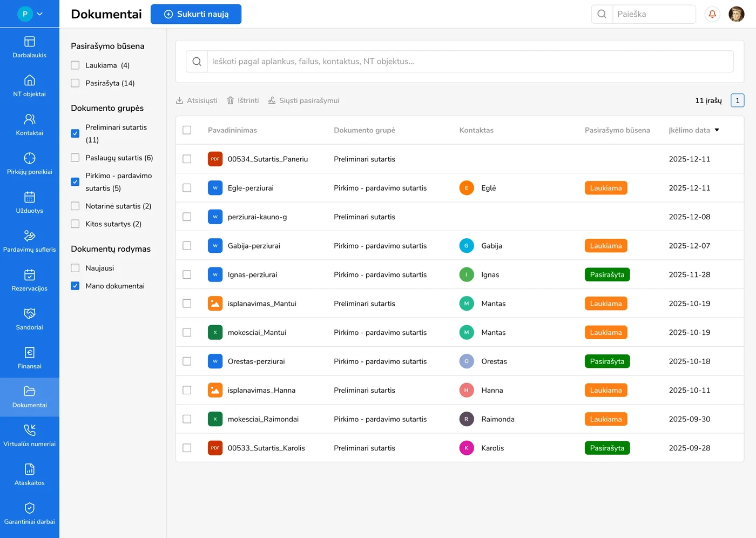Open the Sandoriai sidebar icon
This screenshot has width=756, height=538.
30,314
